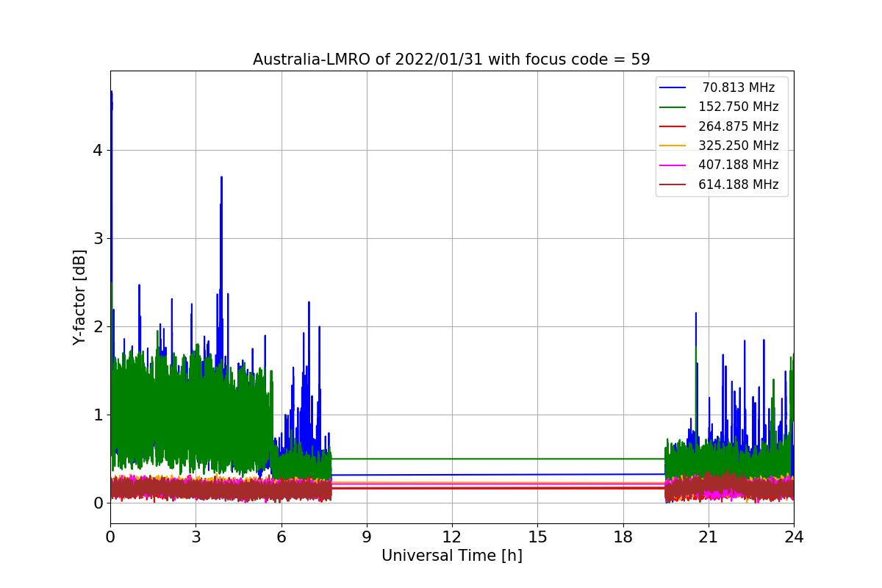Click the x-axis tick label 21
The image size is (882, 588).
(x=708, y=537)
